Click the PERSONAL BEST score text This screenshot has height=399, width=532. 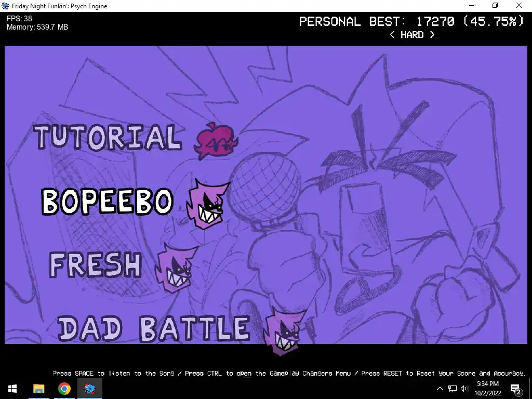[411, 22]
